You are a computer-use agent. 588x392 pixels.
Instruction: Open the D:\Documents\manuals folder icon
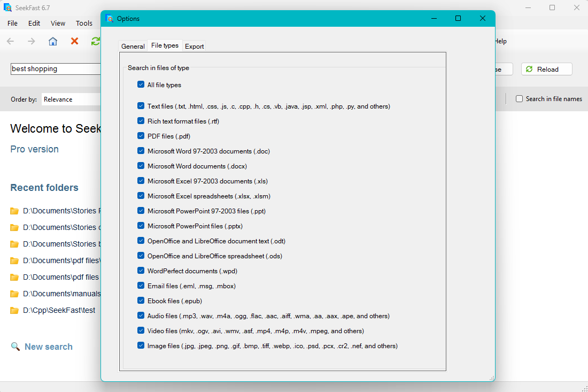[x=14, y=293]
